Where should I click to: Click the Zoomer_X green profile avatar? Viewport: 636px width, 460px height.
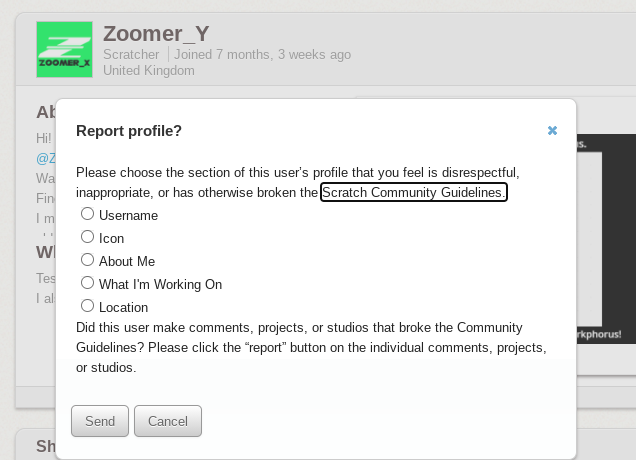tap(64, 49)
